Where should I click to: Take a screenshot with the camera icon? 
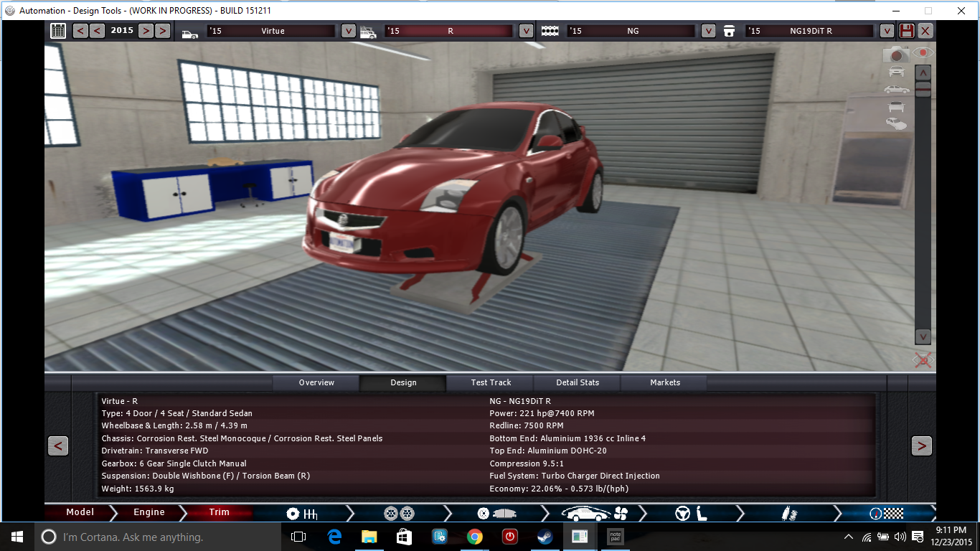point(896,54)
